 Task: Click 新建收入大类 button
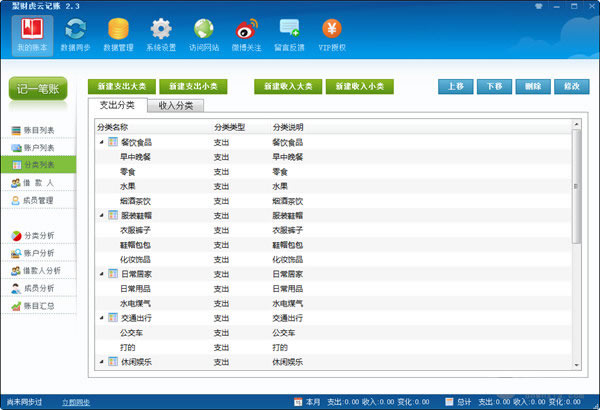(x=288, y=87)
